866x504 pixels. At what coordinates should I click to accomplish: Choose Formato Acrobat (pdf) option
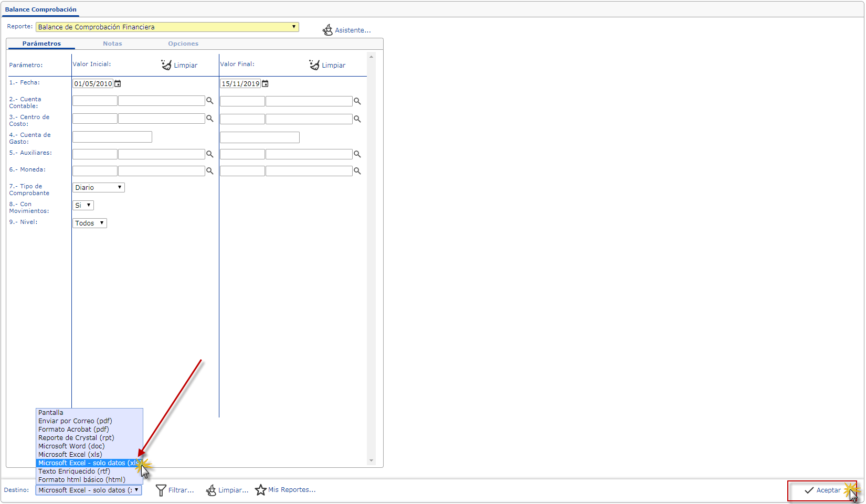tap(89, 430)
